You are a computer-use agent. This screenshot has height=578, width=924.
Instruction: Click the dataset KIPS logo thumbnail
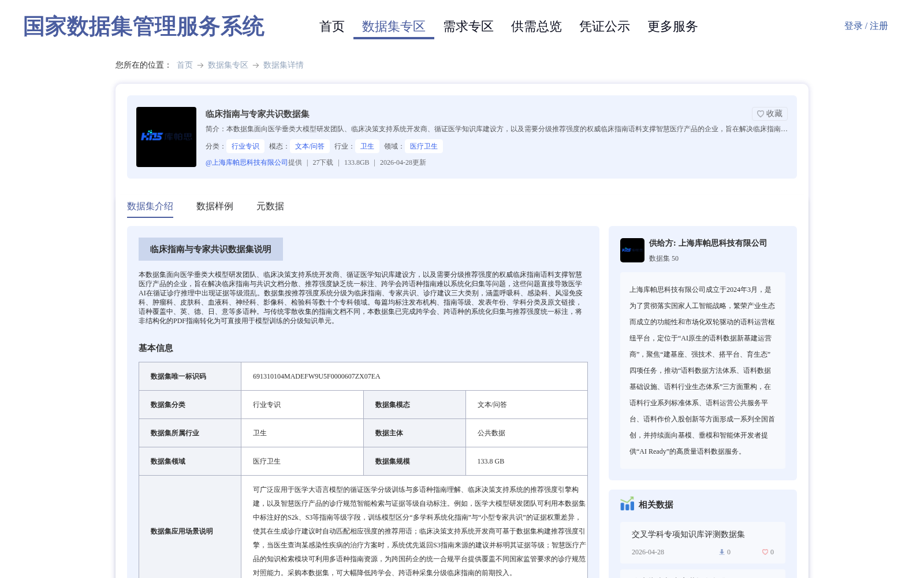[166, 137]
